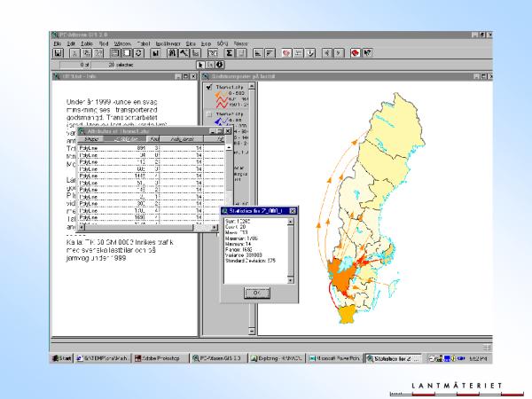Open the Window menu in menu bar
This screenshot has height=399, width=532.
coord(122,43)
